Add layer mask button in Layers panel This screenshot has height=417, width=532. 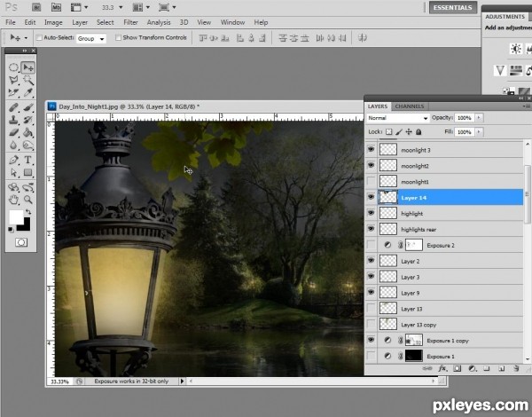coord(457,368)
